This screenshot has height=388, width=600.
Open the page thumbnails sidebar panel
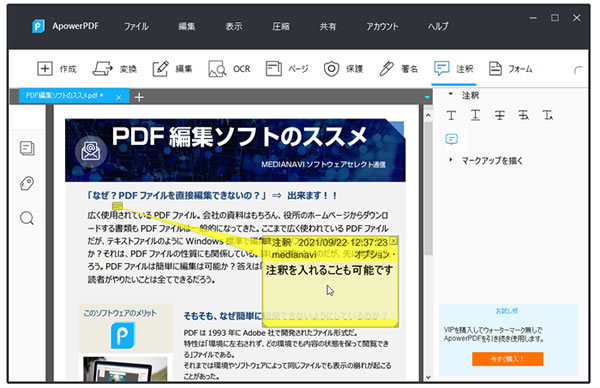coord(27,148)
